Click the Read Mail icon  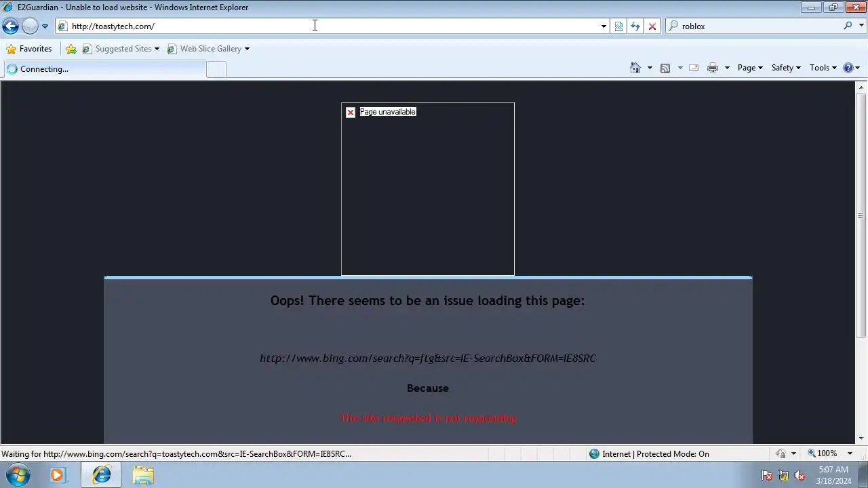(694, 68)
